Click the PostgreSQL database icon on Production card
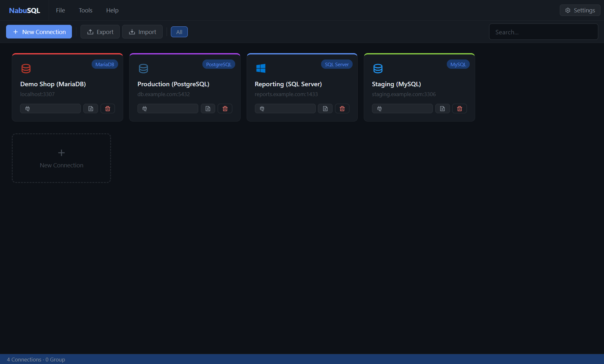604x364 pixels. tap(144, 68)
